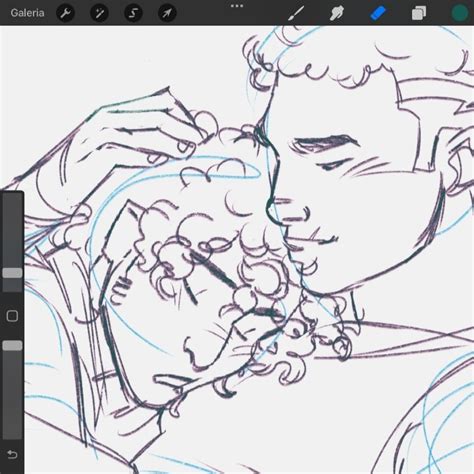Tap the square Modify button in sidebar
This screenshot has width=474, height=474.
point(12,316)
